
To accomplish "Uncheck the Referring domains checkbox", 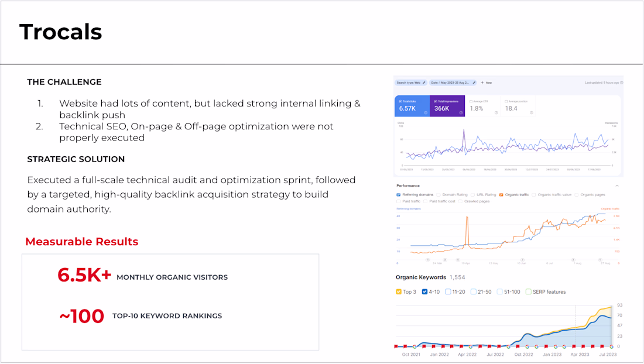I will [398, 195].
